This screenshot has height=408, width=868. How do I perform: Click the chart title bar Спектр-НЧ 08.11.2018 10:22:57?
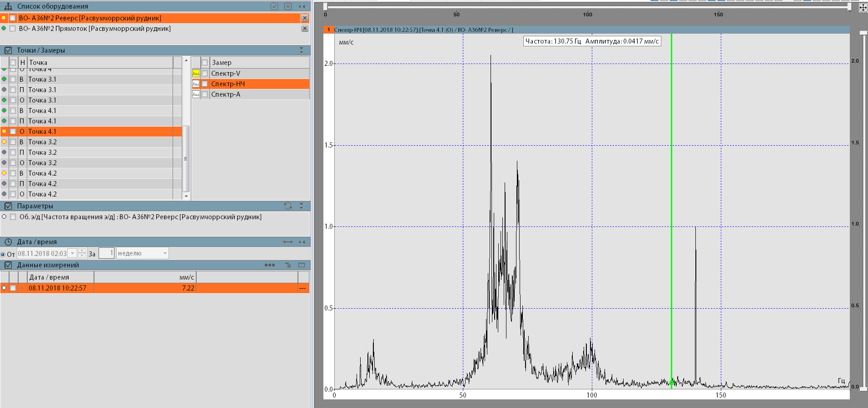coord(586,30)
